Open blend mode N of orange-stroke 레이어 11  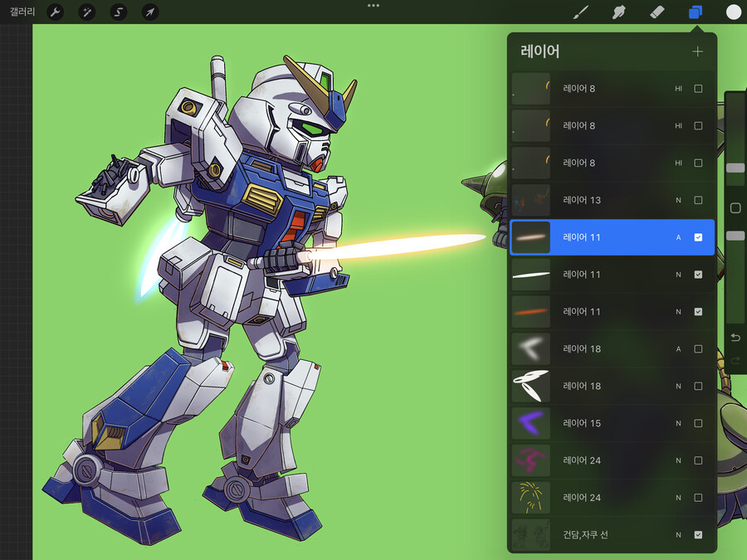pyautogui.click(x=678, y=311)
